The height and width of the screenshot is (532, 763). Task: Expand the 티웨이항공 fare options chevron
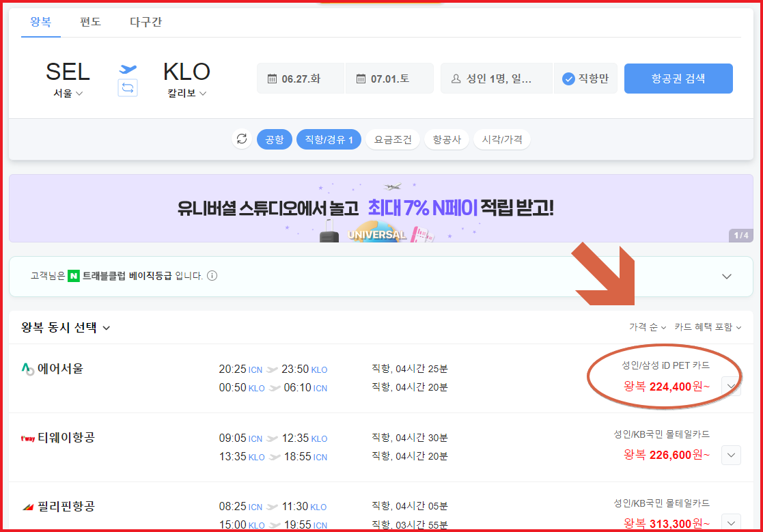pos(731,455)
